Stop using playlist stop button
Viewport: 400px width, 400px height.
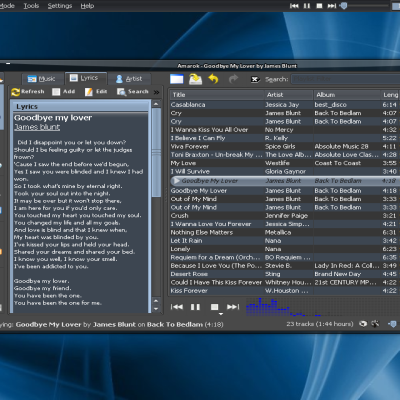point(215,307)
